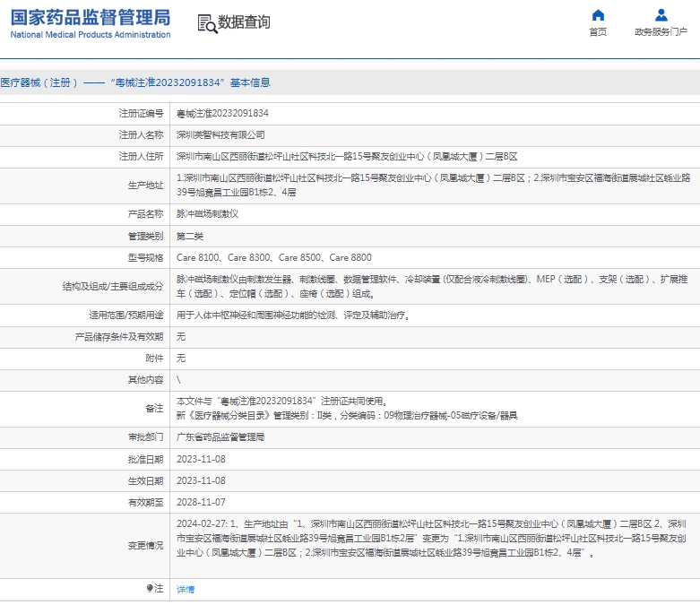Image resolution: width=700 pixels, height=605 pixels.
Task: Click effective date in 生效日期 row
Action: tap(201, 481)
